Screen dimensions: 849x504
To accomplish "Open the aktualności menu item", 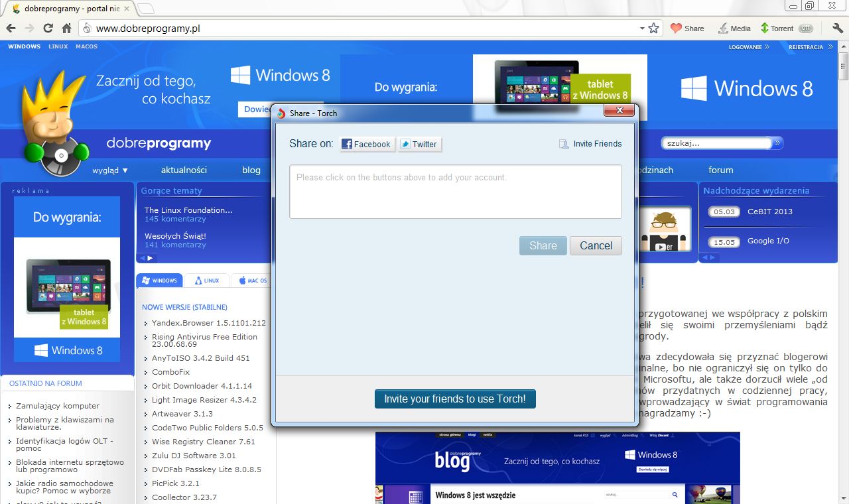I will tap(184, 170).
